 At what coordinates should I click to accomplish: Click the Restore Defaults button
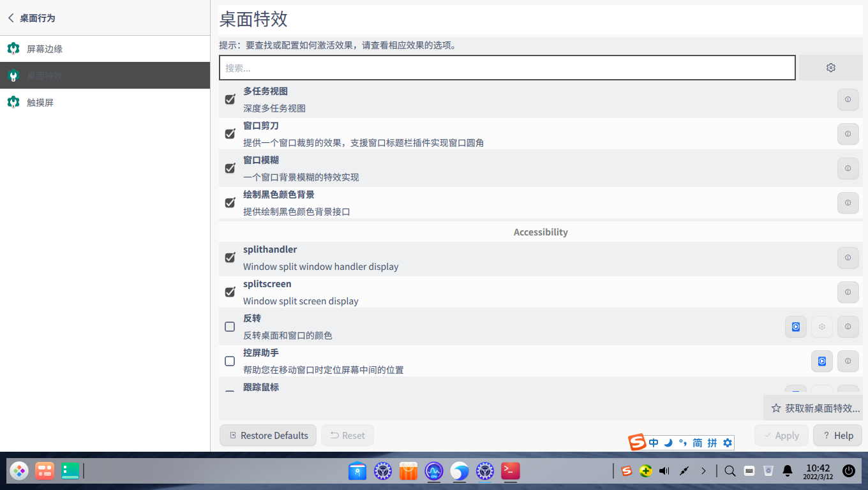pyautogui.click(x=267, y=435)
